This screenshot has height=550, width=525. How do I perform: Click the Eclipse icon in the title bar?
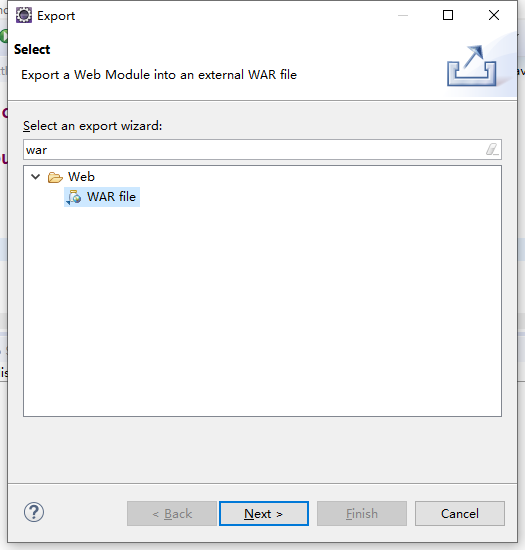click(24, 15)
